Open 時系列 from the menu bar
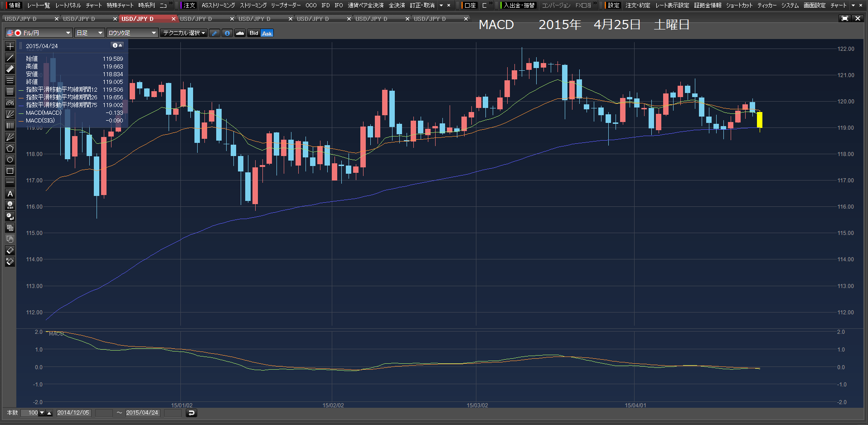Image resolution: width=868 pixels, height=425 pixels. pos(146,5)
